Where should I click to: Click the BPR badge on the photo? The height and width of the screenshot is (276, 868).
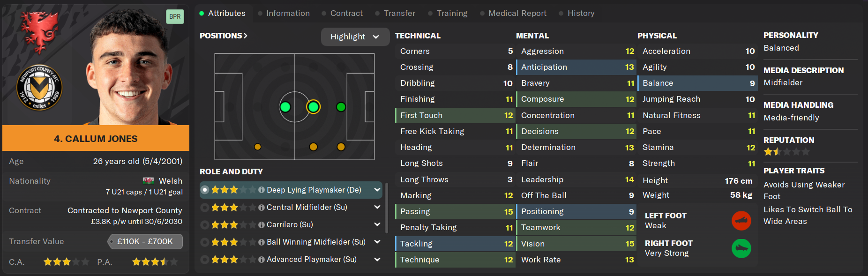(x=175, y=16)
